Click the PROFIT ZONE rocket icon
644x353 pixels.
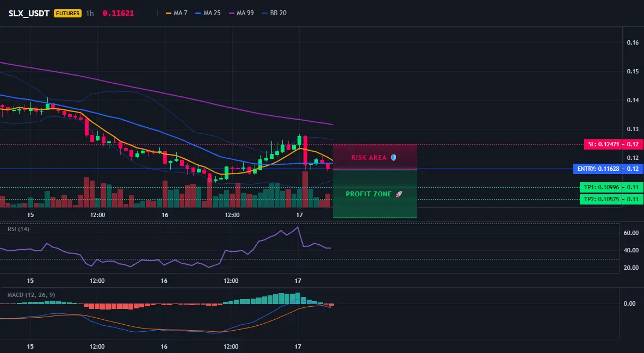tap(399, 194)
